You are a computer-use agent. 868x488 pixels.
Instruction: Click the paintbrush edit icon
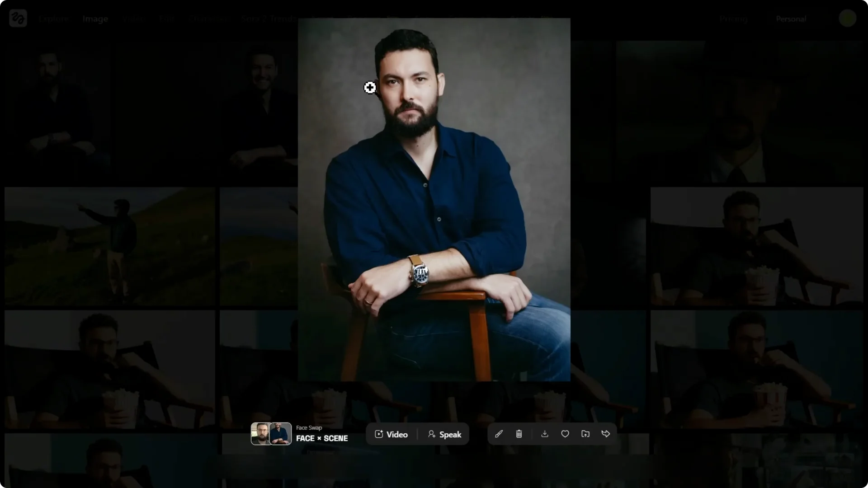(x=499, y=434)
